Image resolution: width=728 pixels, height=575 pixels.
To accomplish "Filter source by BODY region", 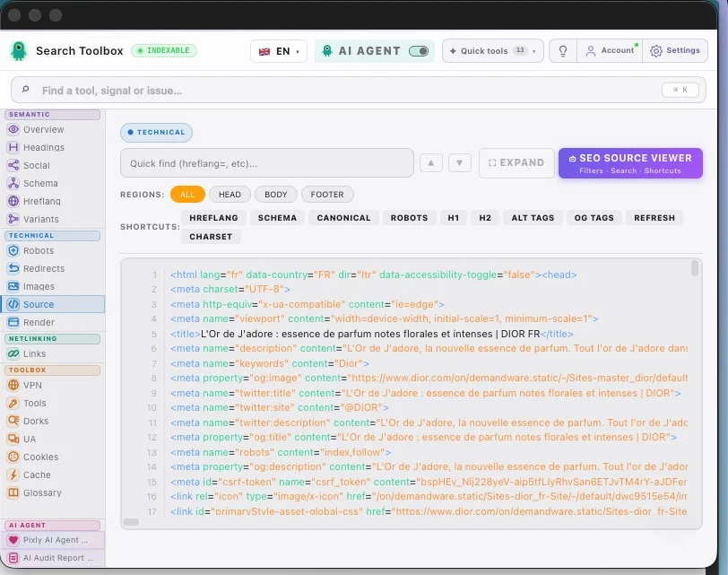I will [276, 194].
